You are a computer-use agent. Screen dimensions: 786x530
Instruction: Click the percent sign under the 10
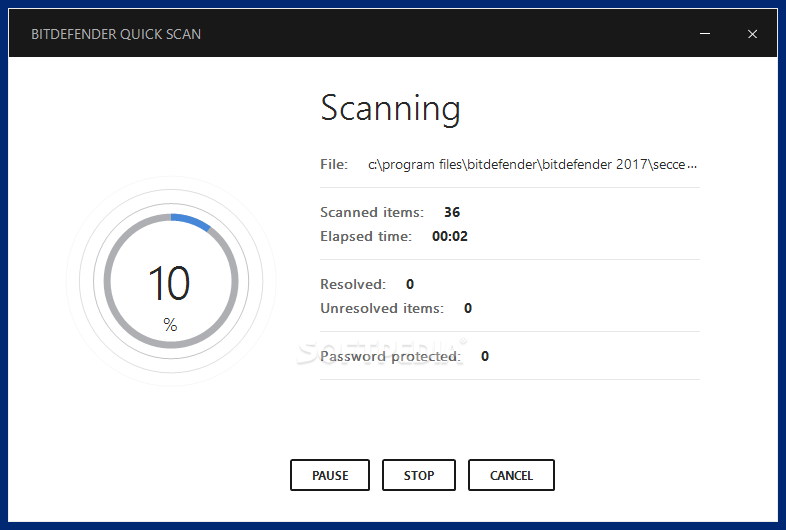tap(170, 325)
